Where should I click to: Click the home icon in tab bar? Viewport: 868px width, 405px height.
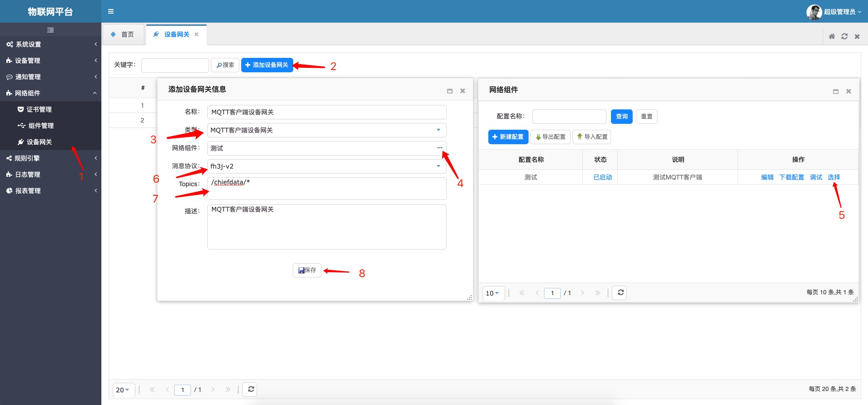[832, 36]
